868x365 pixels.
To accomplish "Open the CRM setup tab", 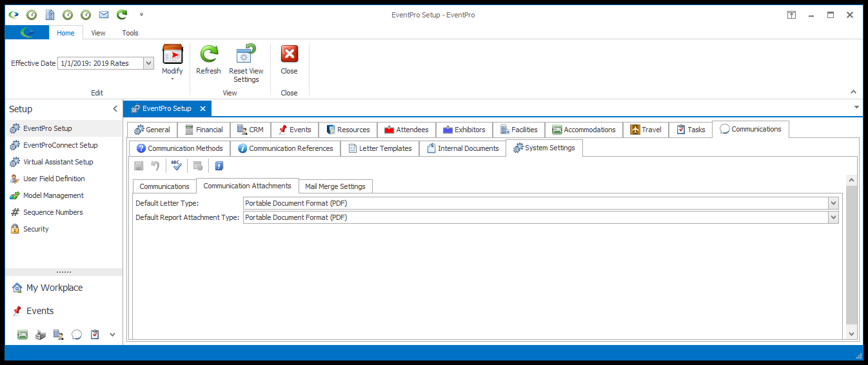I will tap(250, 130).
